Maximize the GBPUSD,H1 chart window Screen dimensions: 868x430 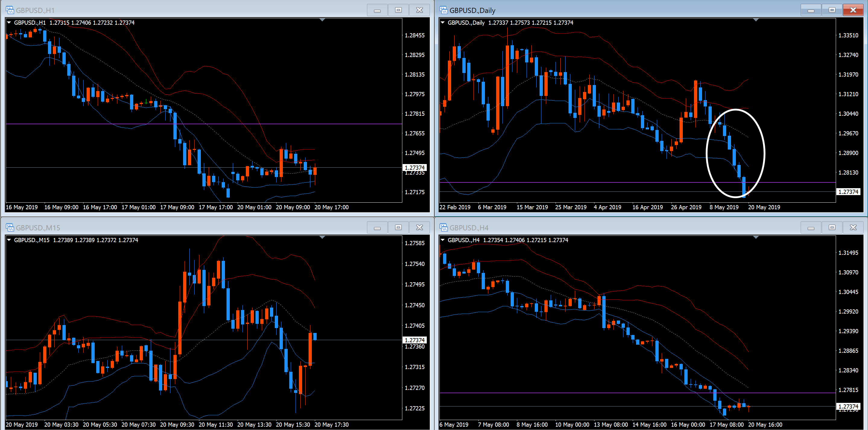(x=398, y=10)
